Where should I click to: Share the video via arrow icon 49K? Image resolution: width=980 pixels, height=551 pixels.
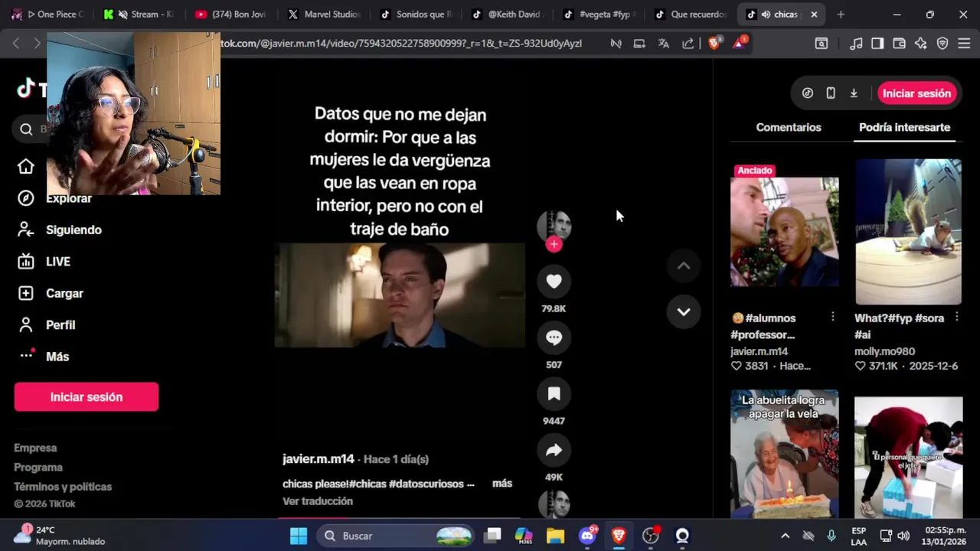pos(554,451)
